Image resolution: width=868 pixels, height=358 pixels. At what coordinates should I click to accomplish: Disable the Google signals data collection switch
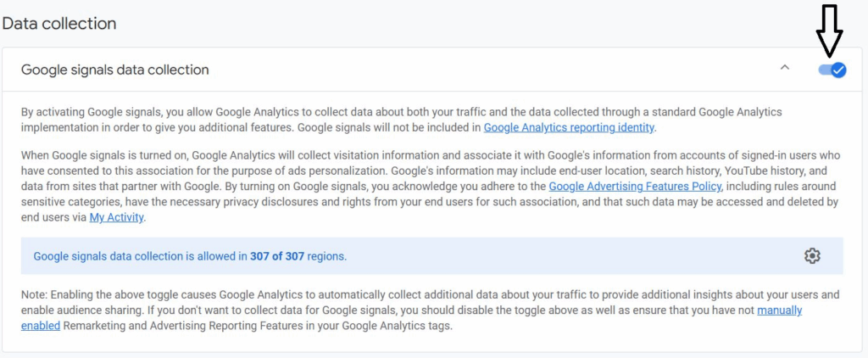click(x=832, y=70)
